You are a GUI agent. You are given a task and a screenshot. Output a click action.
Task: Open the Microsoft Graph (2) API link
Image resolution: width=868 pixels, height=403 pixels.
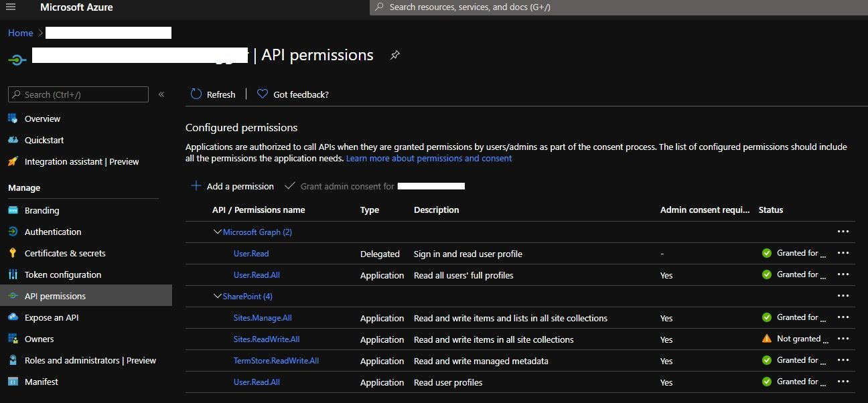click(257, 232)
